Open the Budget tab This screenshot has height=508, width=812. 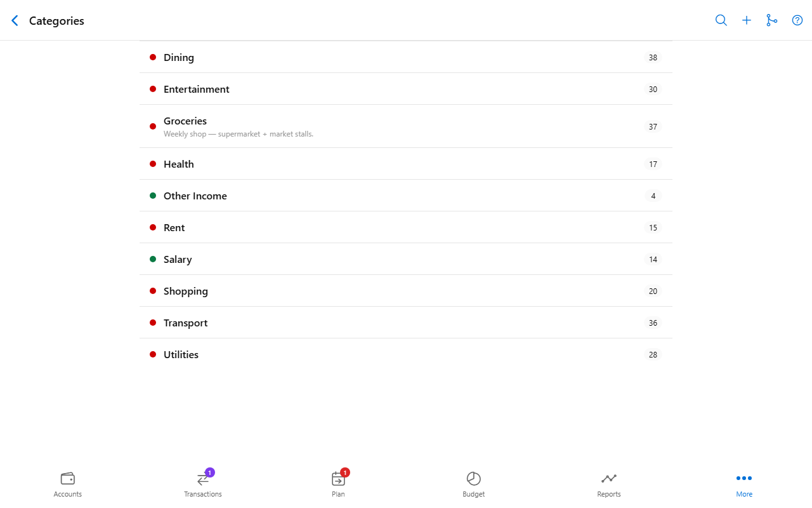(x=474, y=485)
